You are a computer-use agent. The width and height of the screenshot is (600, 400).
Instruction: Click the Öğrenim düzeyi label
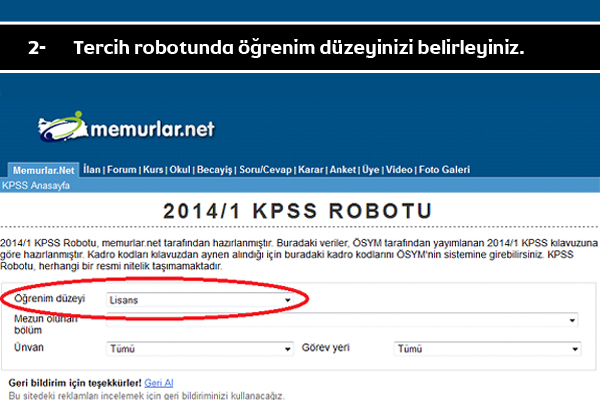[x=49, y=299]
